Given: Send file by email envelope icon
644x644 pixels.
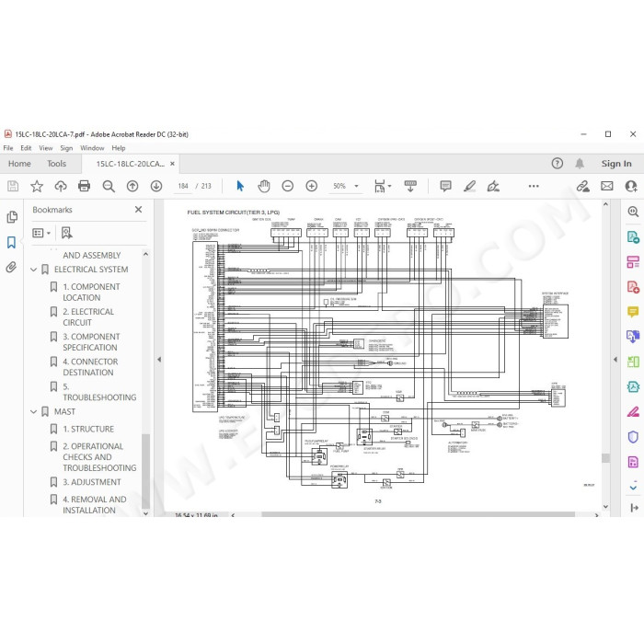Looking at the screenshot, I should click(606, 186).
